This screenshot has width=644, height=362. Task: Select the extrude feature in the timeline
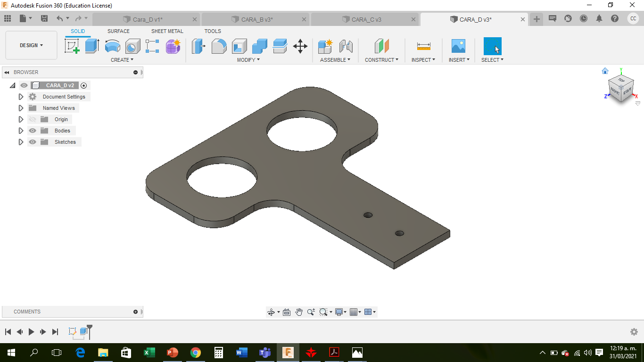83,331
